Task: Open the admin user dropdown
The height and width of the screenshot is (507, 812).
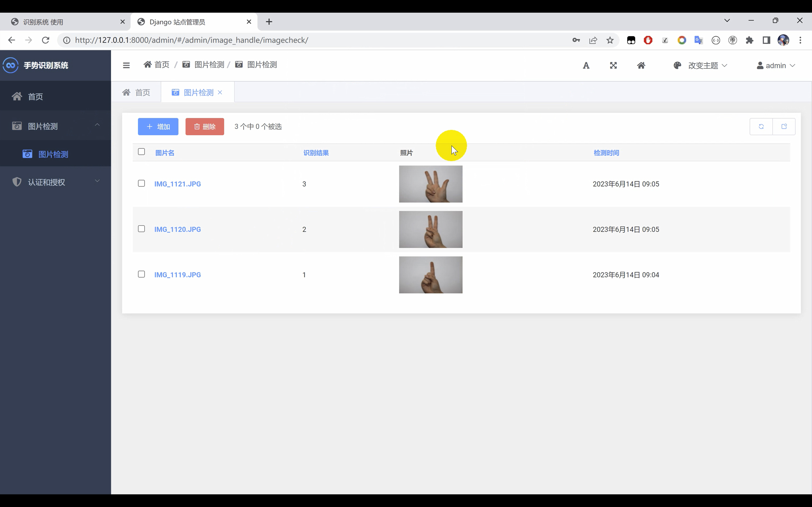Action: pos(775,65)
